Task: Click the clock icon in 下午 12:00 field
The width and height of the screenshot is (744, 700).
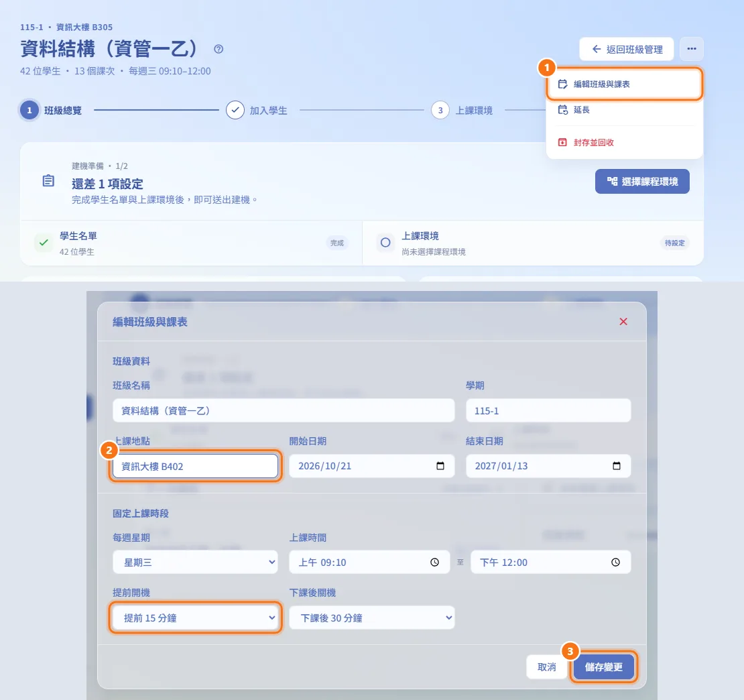Action: [615, 563]
